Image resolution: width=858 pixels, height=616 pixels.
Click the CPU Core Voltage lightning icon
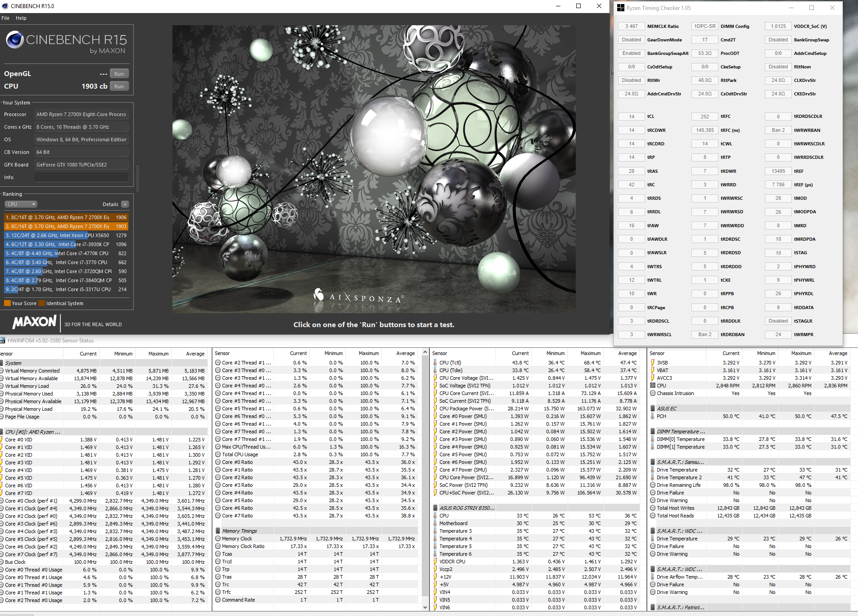pyautogui.click(x=435, y=378)
